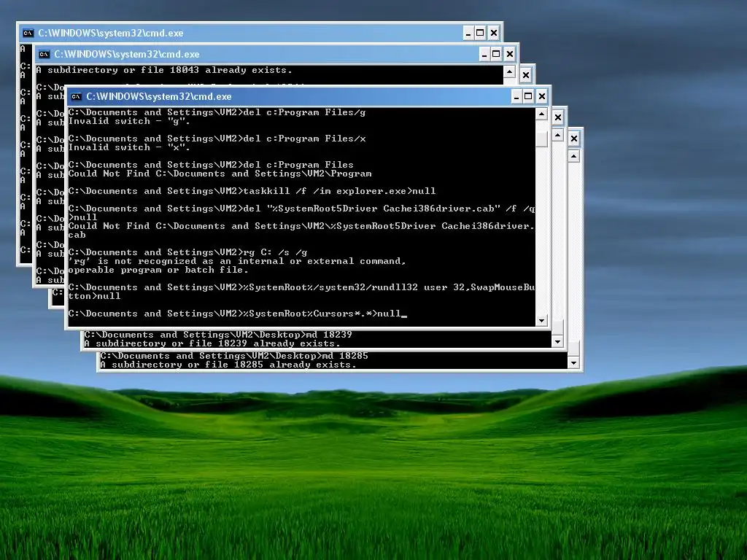Maximize the front cmd.exe window
The width and height of the screenshot is (747, 560).
click(x=528, y=97)
